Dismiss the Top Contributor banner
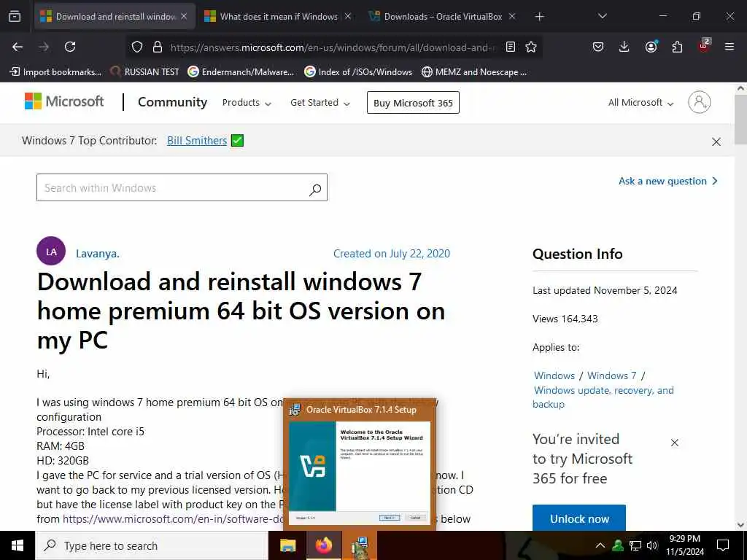 point(716,141)
